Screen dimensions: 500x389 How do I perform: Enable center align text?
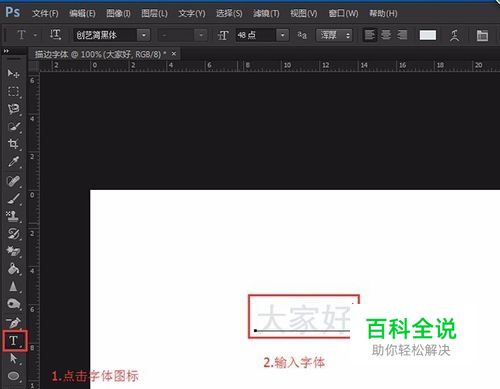click(x=386, y=35)
